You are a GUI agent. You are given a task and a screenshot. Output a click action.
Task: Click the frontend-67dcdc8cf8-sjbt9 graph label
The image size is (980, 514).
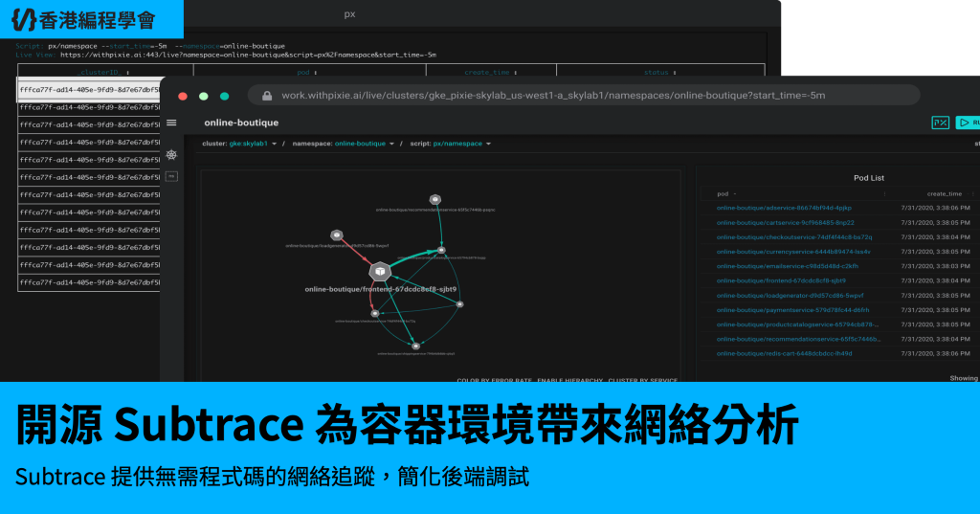click(381, 289)
